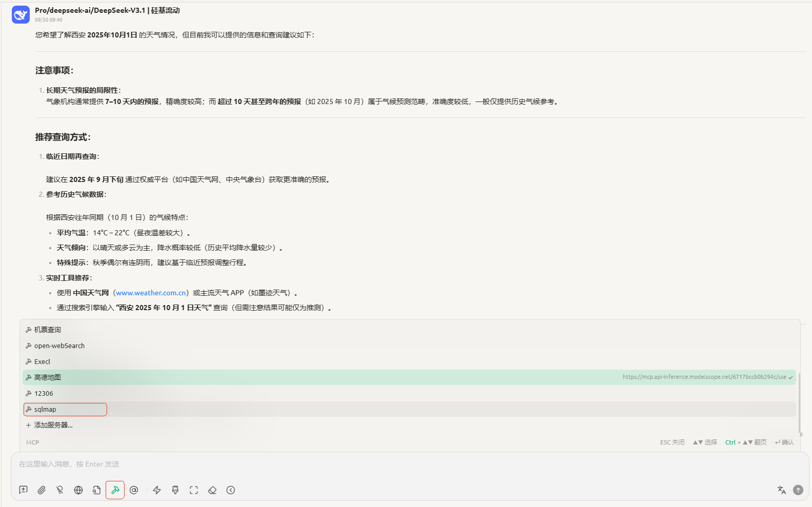Click the @ mention model icon
This screenshot has width=812, height=507.
pyautogui.click(x=134, y=490)
